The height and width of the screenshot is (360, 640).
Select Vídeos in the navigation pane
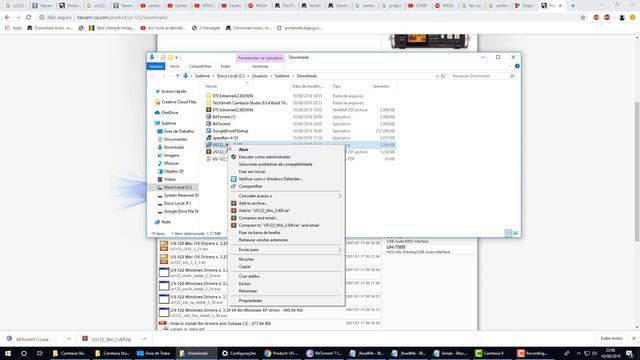tap(170, 180)
